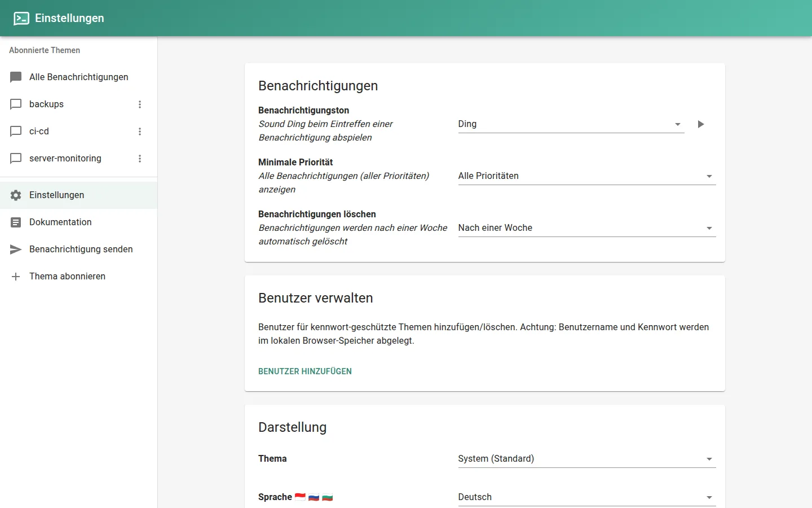Click the arrow beside System (Standard)

pos(709,459)
